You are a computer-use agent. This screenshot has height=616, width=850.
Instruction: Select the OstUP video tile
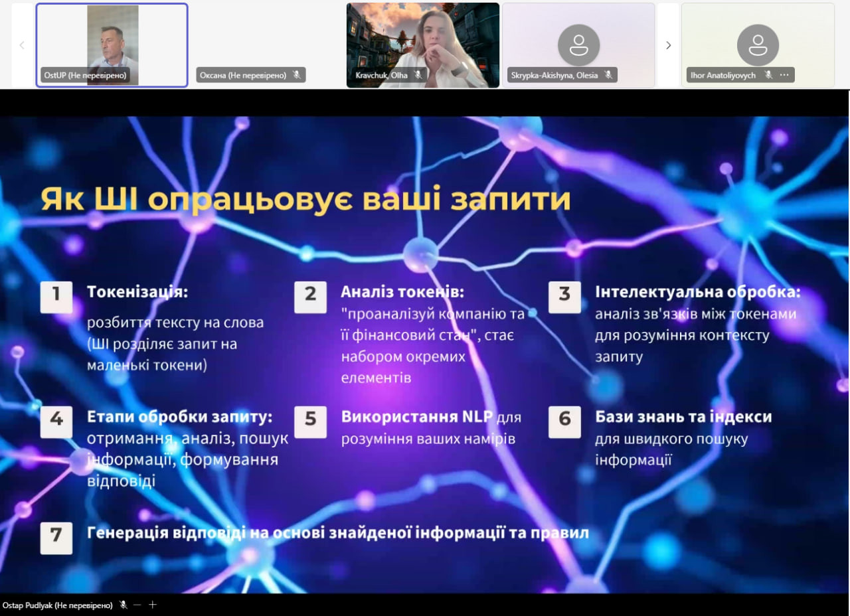[112, 45]
